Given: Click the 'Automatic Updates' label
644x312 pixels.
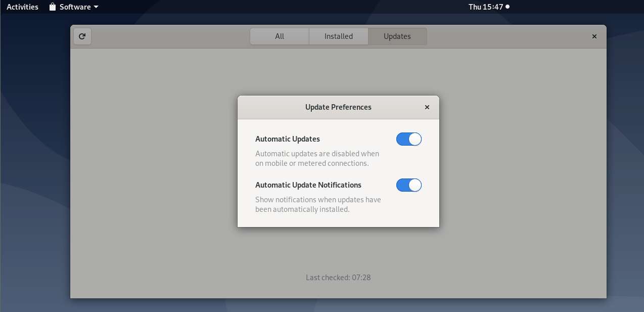Looking at the screenshot, I should pyautogui.click(x=288, y=139).
